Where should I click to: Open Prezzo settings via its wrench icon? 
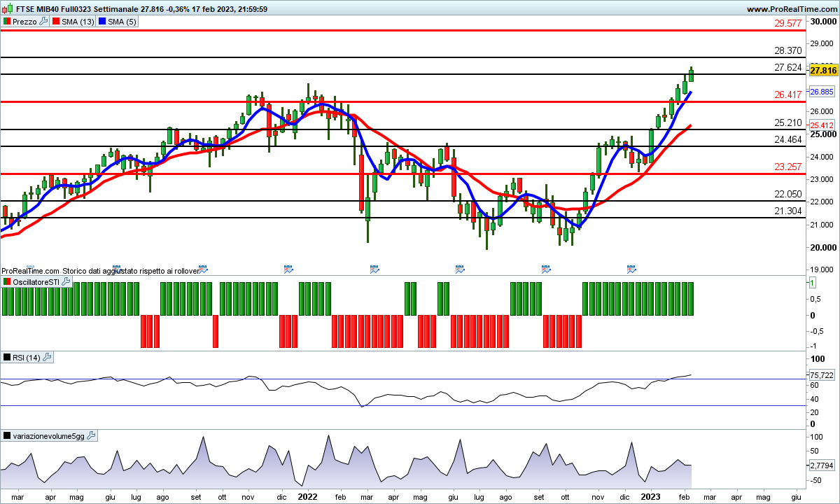pyautogui.click(x=43, y=22)
